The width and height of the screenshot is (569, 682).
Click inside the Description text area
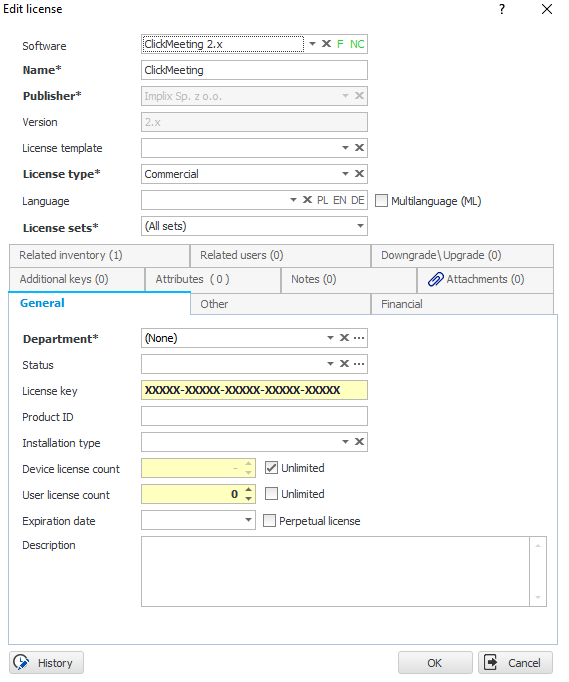coord(335,572)
